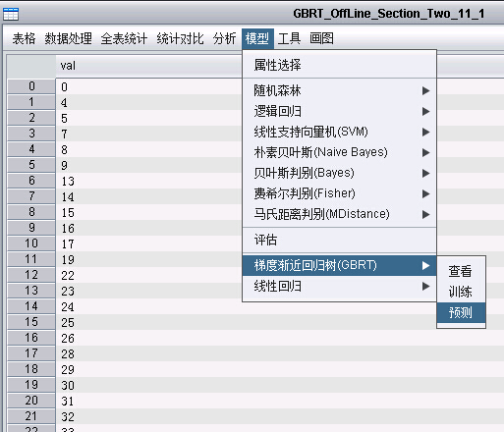This screenshot has height=432, width=504.
Task: Open the 数据处理 menu
Action: [x=68, y=38]
